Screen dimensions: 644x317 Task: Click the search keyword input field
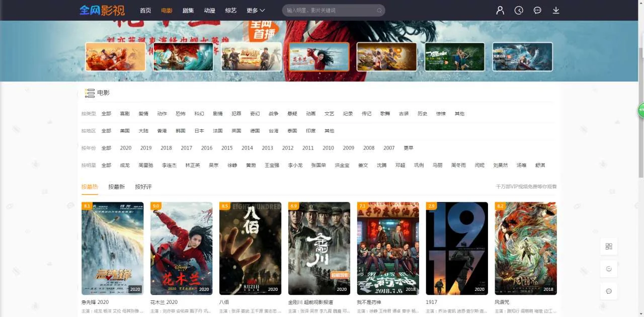[x=327, y=11]
